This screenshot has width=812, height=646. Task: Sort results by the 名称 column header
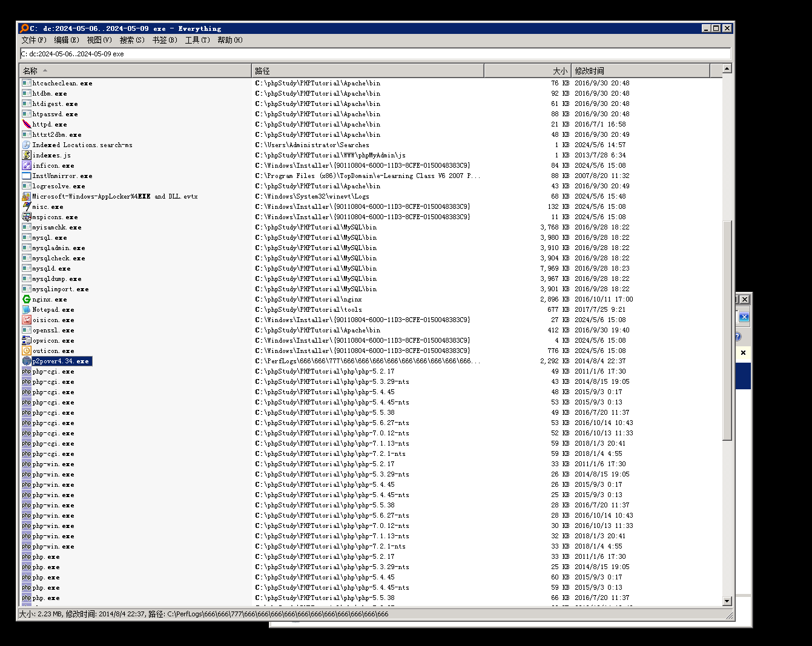[136, 71]
